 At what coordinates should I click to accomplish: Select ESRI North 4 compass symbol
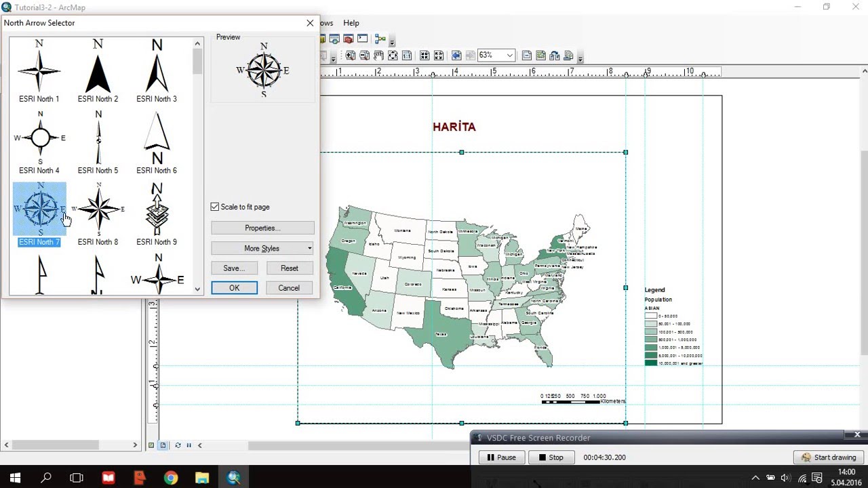point(39,143)
